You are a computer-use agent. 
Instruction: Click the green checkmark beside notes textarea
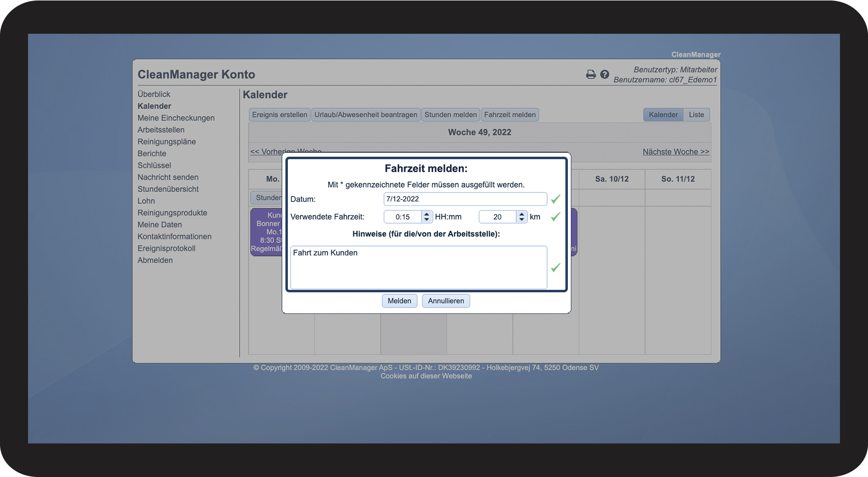555,268
